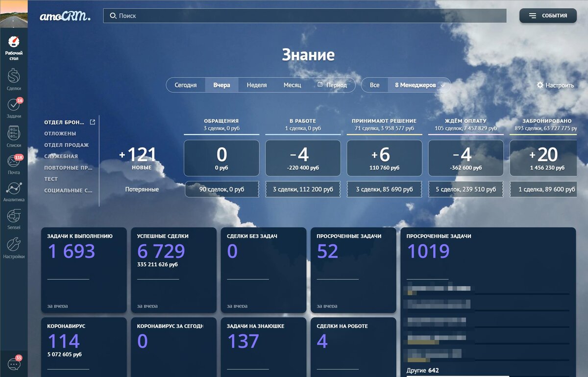The height and width of the screenshot is (377, 588).
Task: Open the Аналитика section
Action: pyautogui.click(x=14, y=191)
